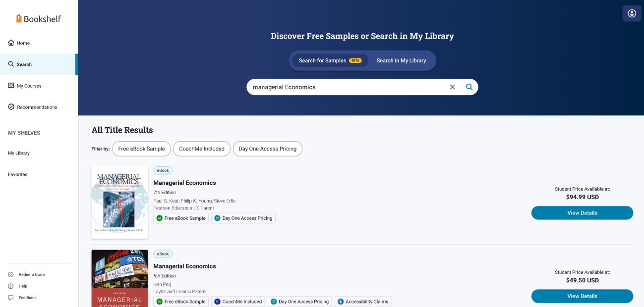Viewport: 644px width, 307px height.
Task: Go to My Library shelf
Action: tap(19, 153)
